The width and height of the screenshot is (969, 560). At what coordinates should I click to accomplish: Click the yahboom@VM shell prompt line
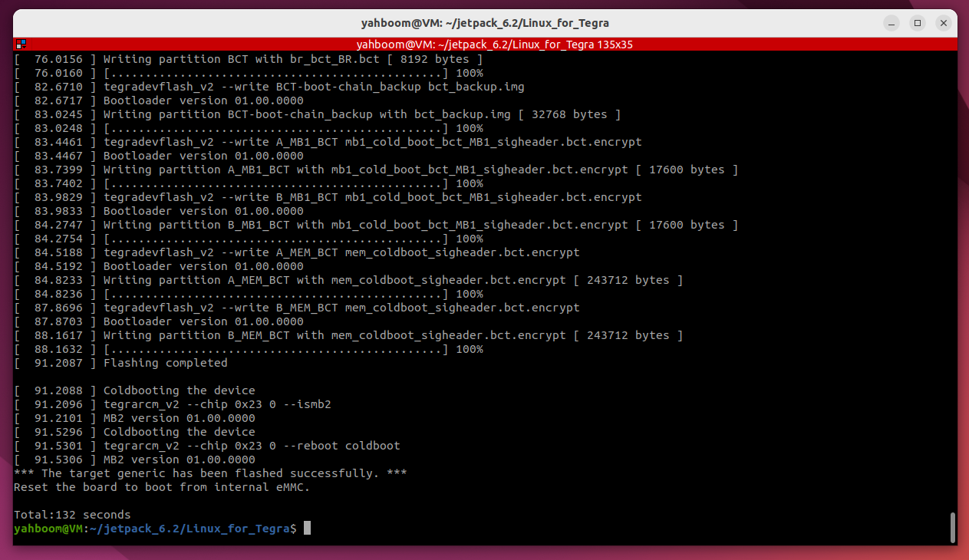tap(153, 528)
